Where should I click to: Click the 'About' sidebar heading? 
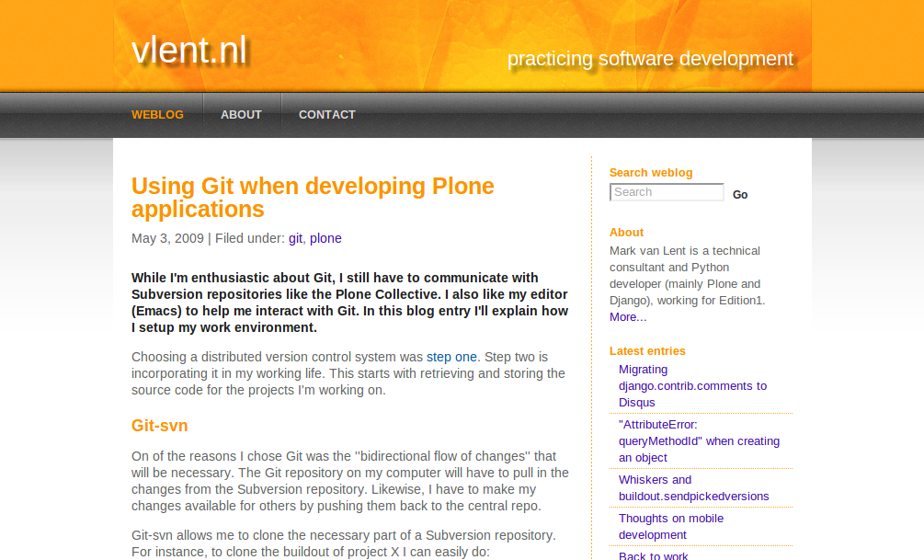pos(626,233)
